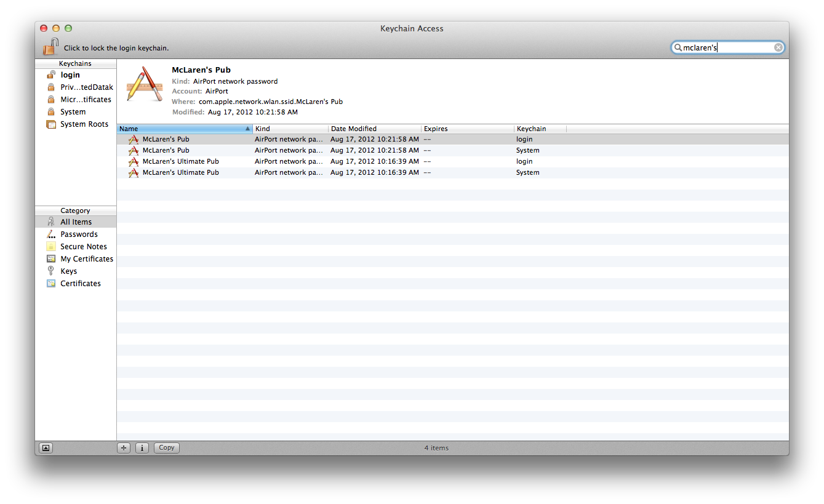Click the magnifying glass in search field
This screenshot has height=504, width=824.
point(678,47)
